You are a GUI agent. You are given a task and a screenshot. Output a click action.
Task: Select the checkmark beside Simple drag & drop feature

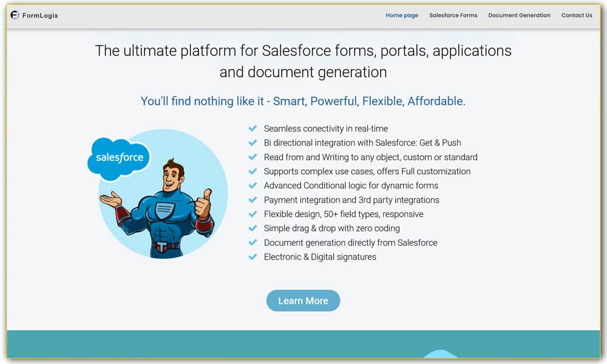(x=253, y=228)
